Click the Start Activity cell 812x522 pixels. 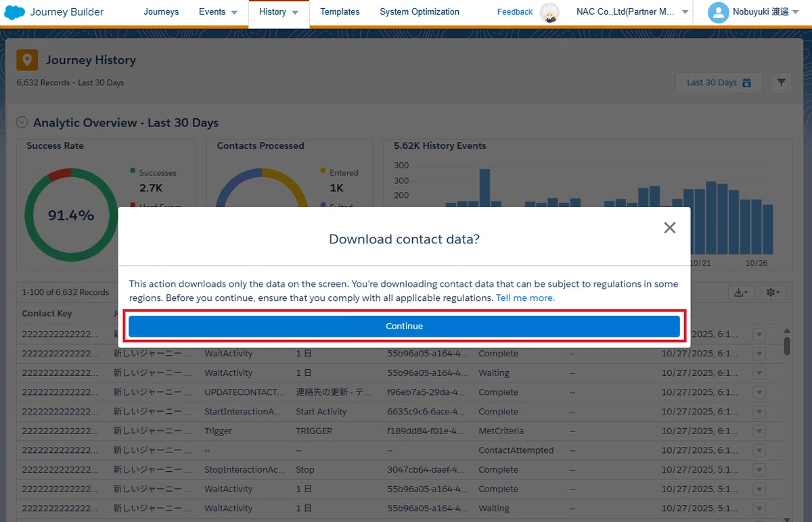(x=321, y=412)
